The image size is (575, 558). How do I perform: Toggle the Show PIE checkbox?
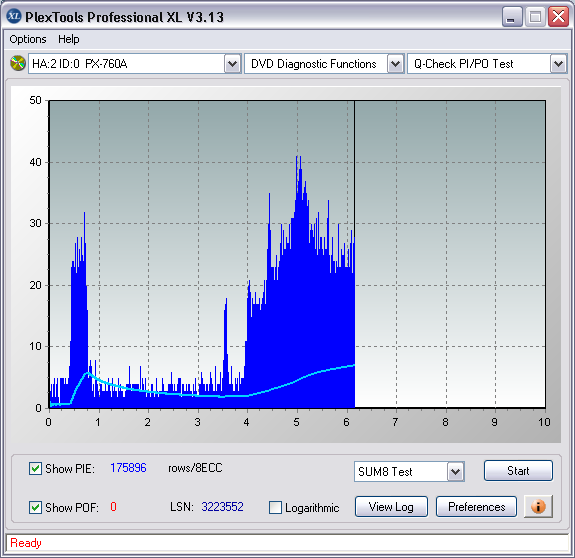pyautogui.click(x=35, y=469)
